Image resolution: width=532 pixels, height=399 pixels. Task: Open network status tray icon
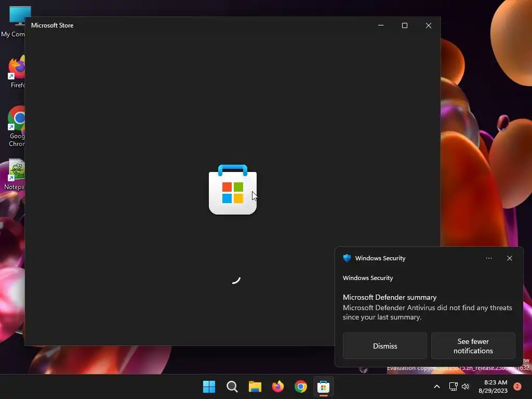[x=453, y=387]
